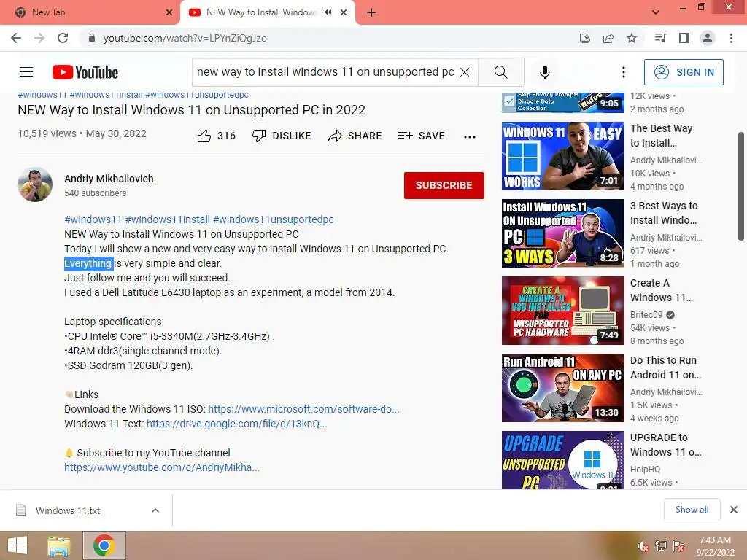Toggle Chrome side panel icon

click(x=684, y=38)
